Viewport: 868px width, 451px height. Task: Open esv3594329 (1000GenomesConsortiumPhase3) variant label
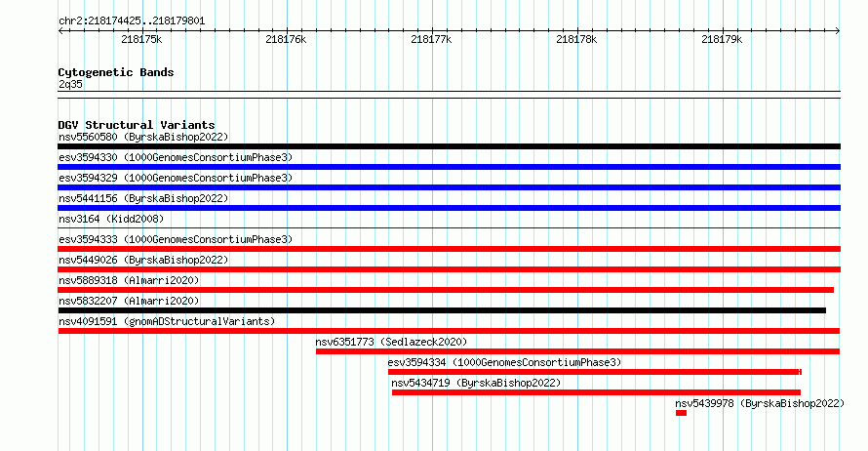click(176, 178)
